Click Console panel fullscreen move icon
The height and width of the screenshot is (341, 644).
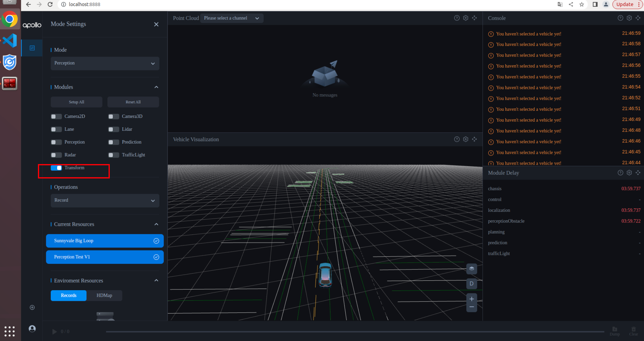coord(638,18)
